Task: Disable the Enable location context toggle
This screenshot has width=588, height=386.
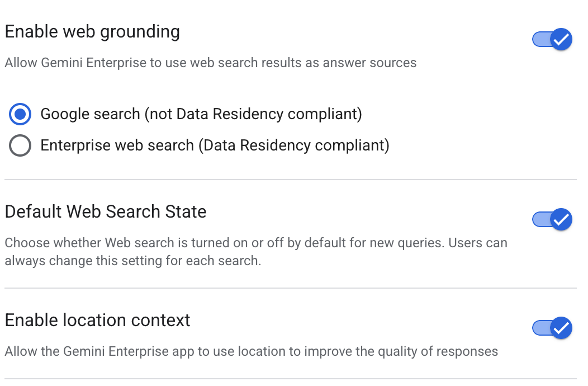Action: tap(552, 328)
